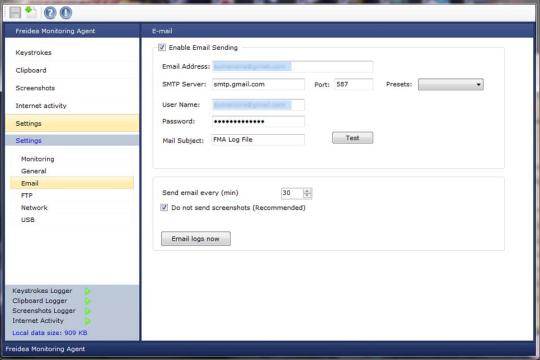The image size is (540, 360).
Task: Click the green plus document icon
Action: pyautogui.click(x=31, y=12)
